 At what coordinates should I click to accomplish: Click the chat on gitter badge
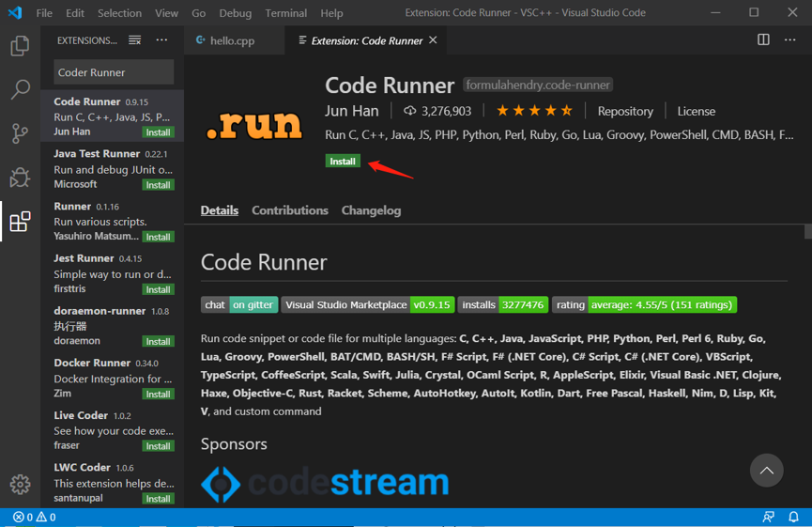(239, 304)
